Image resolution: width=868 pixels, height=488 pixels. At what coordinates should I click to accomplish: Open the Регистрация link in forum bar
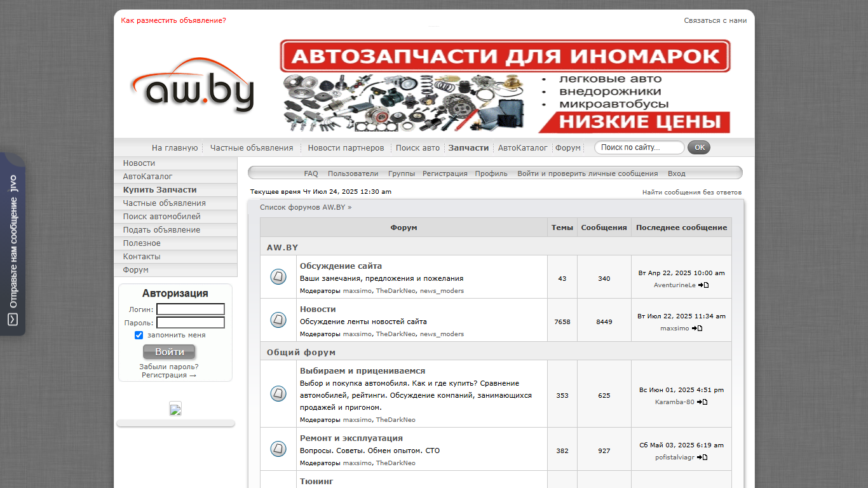[x=445, y=173]
